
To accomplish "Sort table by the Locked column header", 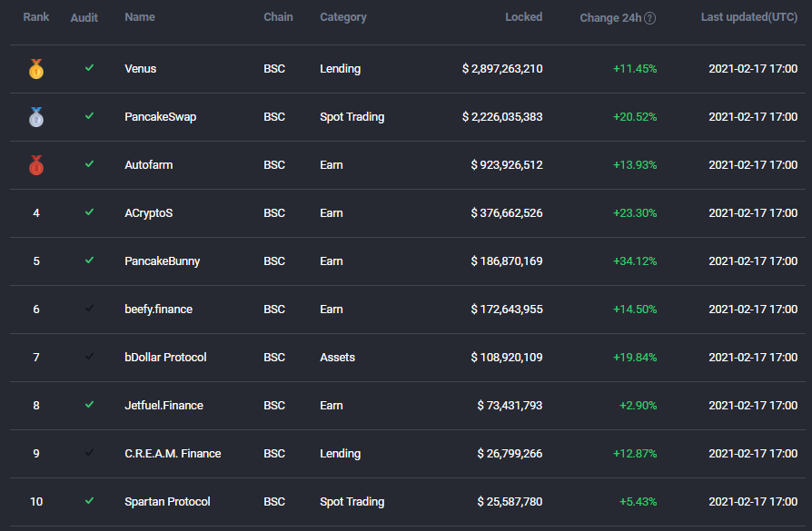I will (x=523, y=17).
